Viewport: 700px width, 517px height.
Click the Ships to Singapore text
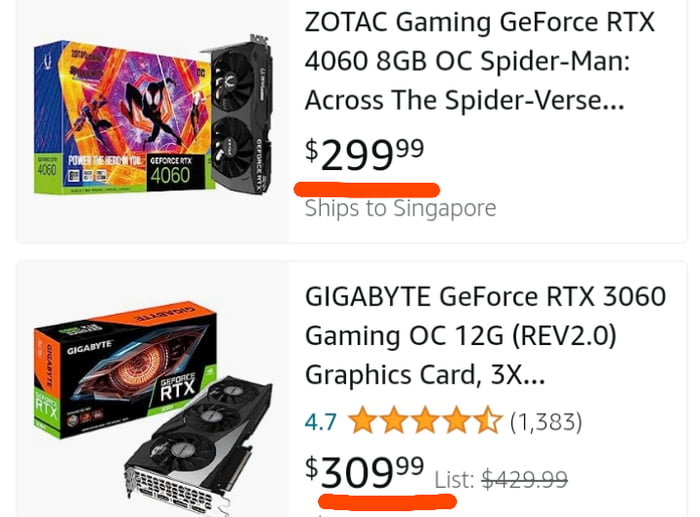[x=400, y=208]
